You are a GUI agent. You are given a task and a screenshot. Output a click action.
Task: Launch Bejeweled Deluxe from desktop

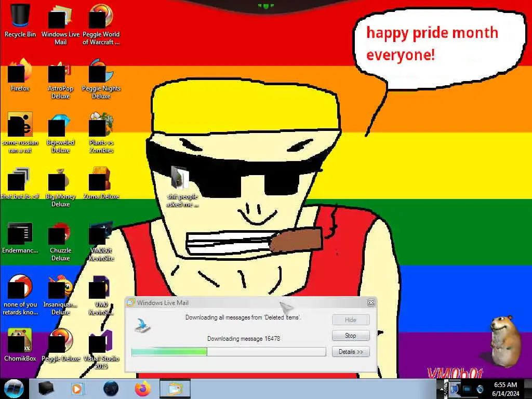[x=60, y=132]
